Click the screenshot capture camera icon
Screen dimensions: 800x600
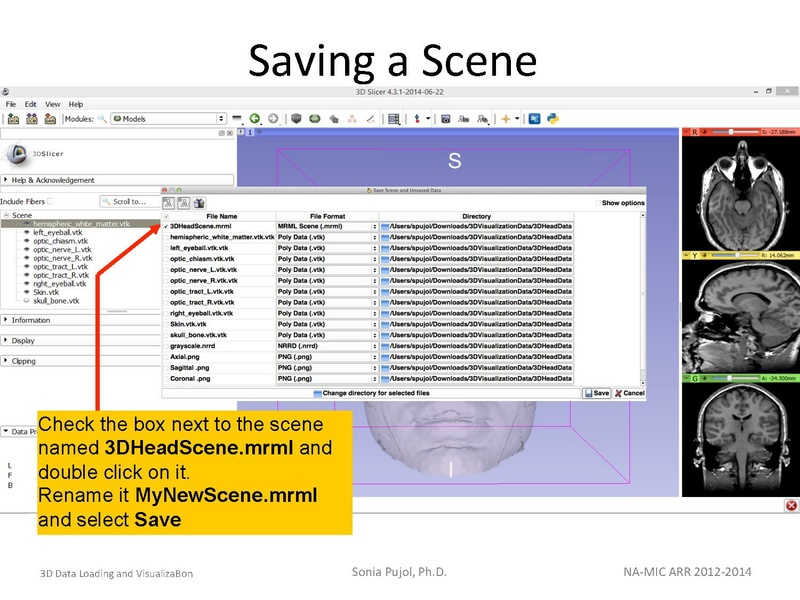[445, 119]
